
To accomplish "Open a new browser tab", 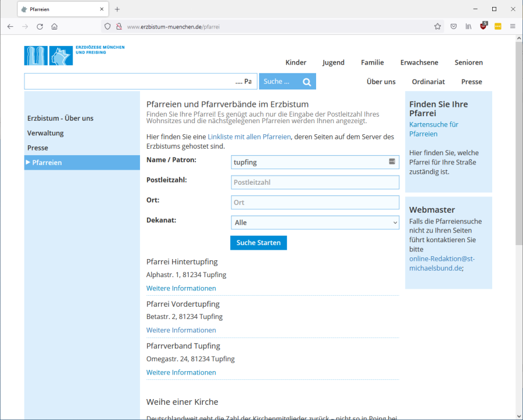I will pyautogui.click(x=117, y=9).
